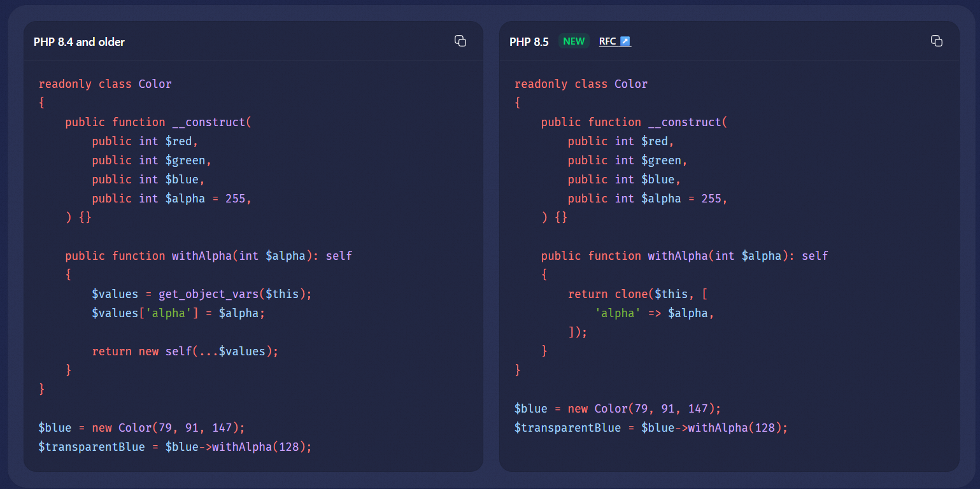Click $transparentBlue variable in the PHP 8.5 panel
This screenshot has height=489, width=980.
click(567, 428)
